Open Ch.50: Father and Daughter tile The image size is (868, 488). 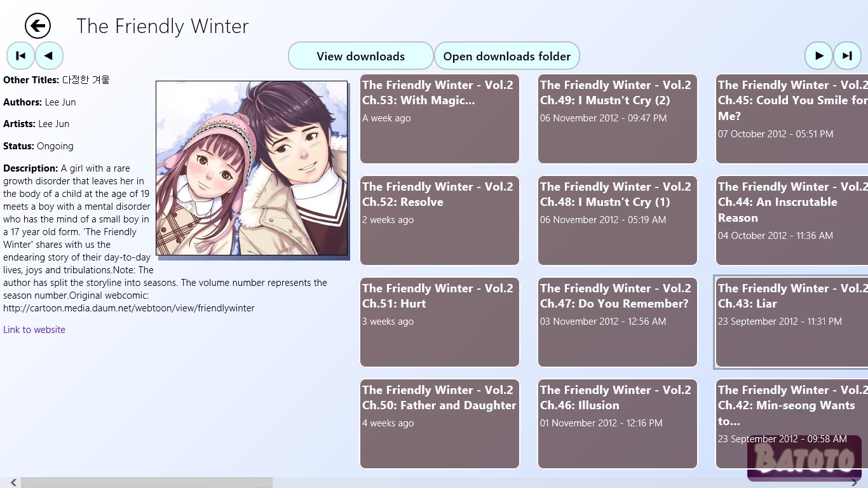(440, 424)
